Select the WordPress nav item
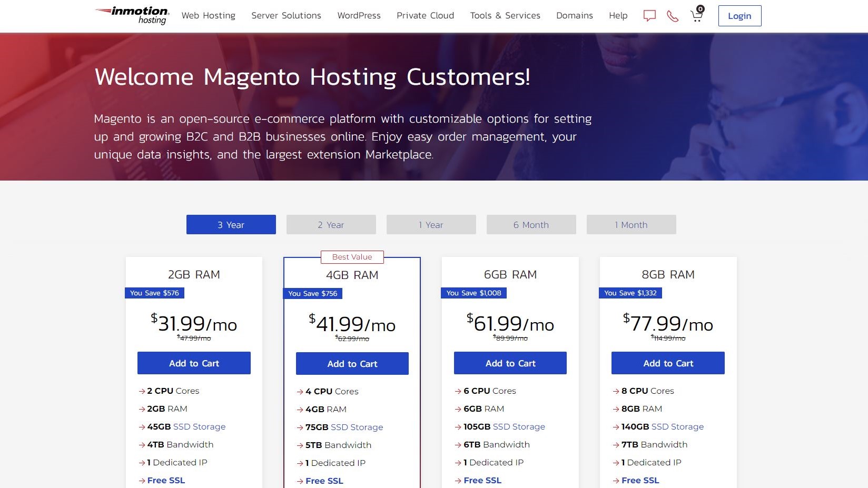Viewport: 868px width, 488px height. [359, 16]
